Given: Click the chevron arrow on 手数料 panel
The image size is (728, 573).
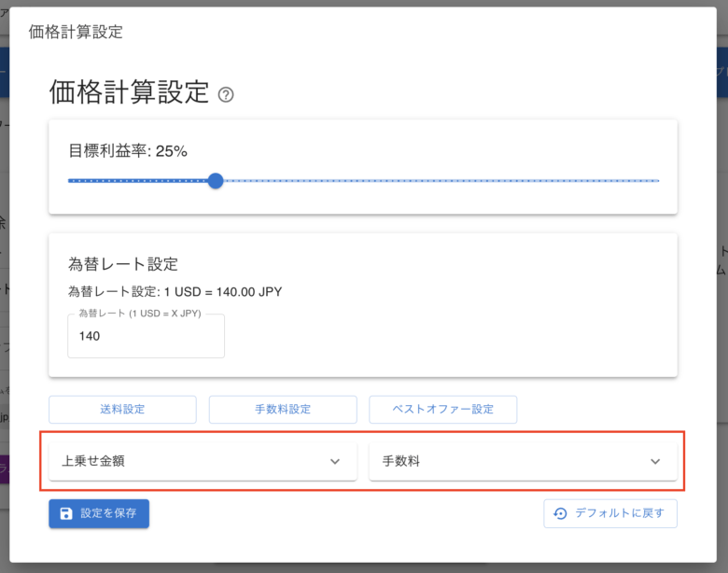Looking at the screenshot, I should tap(655, 461).
